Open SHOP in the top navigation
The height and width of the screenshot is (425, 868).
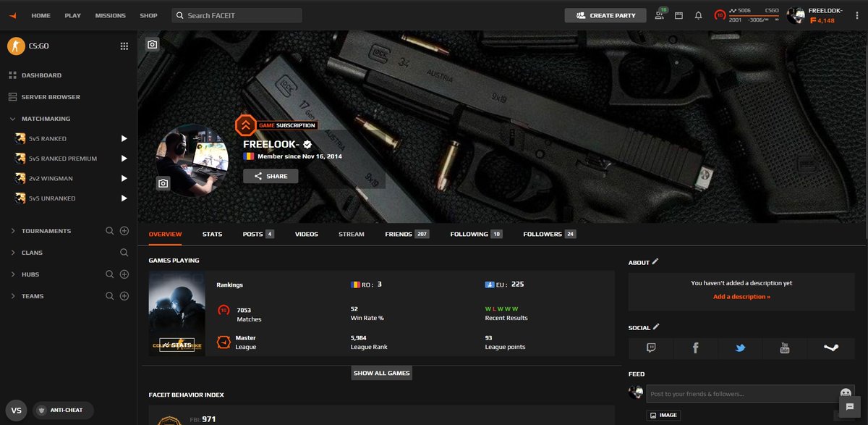(x=149, y=15)
